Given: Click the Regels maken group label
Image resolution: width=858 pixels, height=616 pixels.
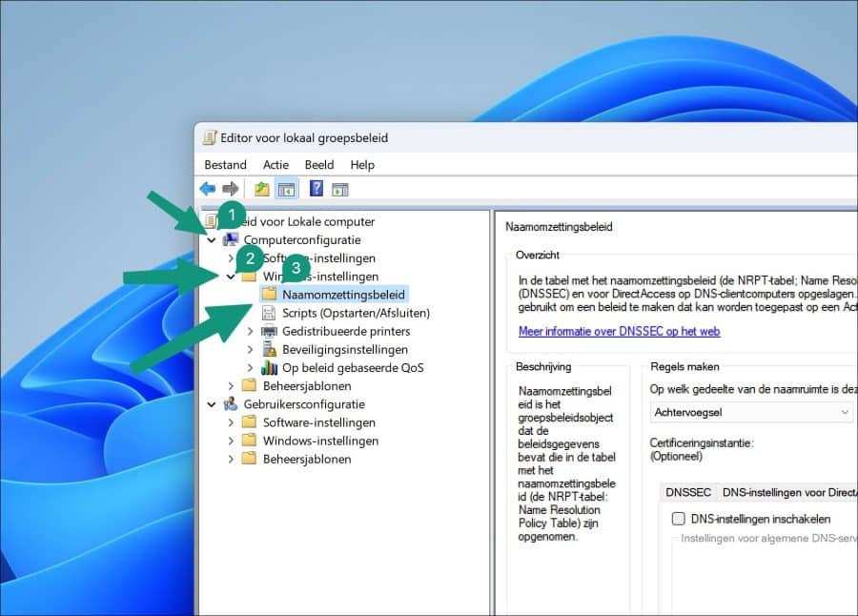Looking at the screenshot, I should [x=684, y=367].
